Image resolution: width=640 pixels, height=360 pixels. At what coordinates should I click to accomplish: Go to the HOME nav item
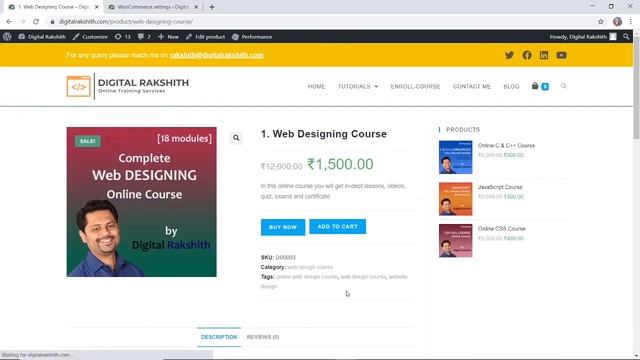pos(316,87)
